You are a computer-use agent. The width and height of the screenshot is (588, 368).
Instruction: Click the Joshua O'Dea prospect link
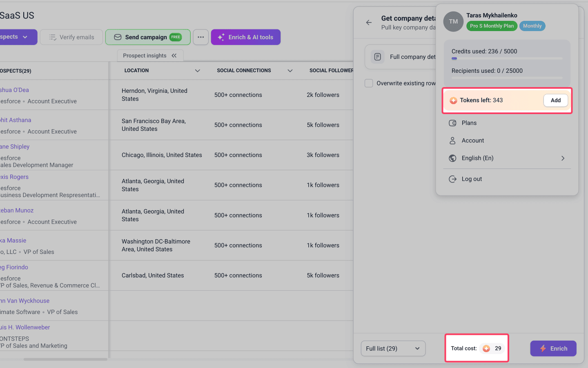(14, 90)
